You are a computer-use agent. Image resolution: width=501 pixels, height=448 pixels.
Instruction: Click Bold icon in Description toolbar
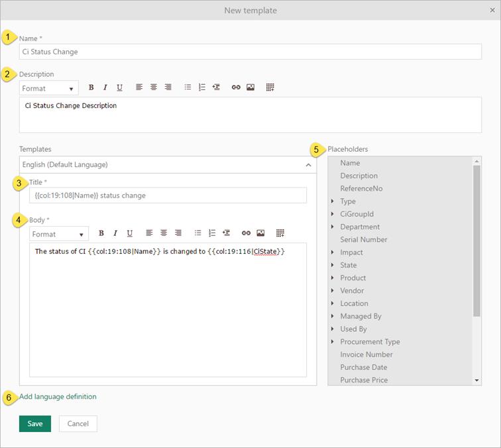pyautogui.click(x=91, y=87)
